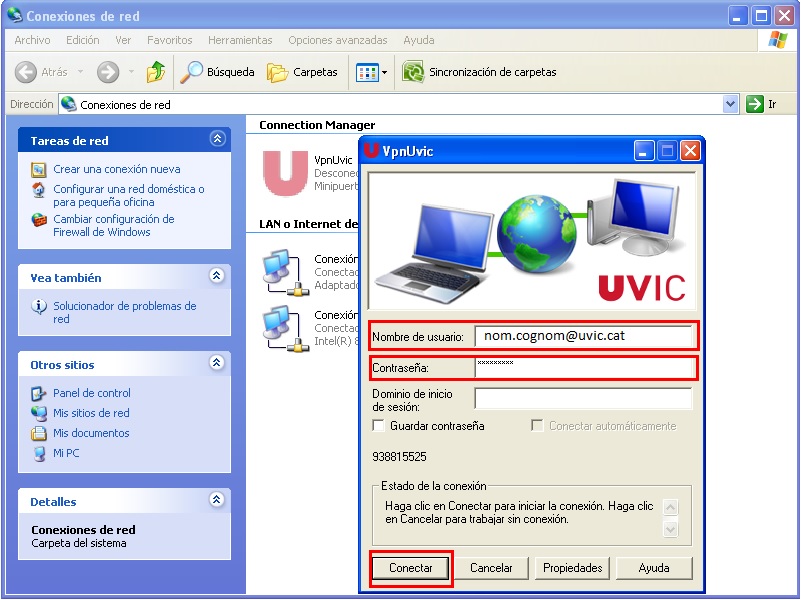Image resolution: width=802 pixels, height=600 pixels.
Task: Open the Favoritos menu
Action: (169, 40)
